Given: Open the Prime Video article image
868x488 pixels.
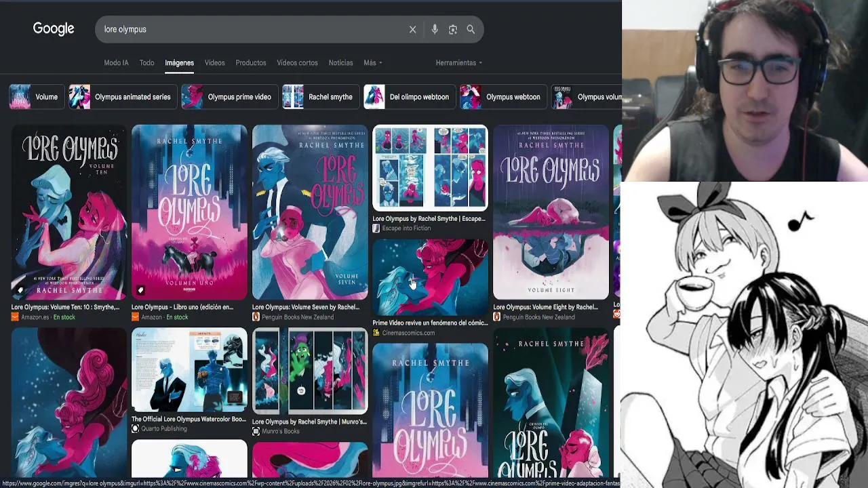Looking at the screenshot, I should (x=430, y=277).
